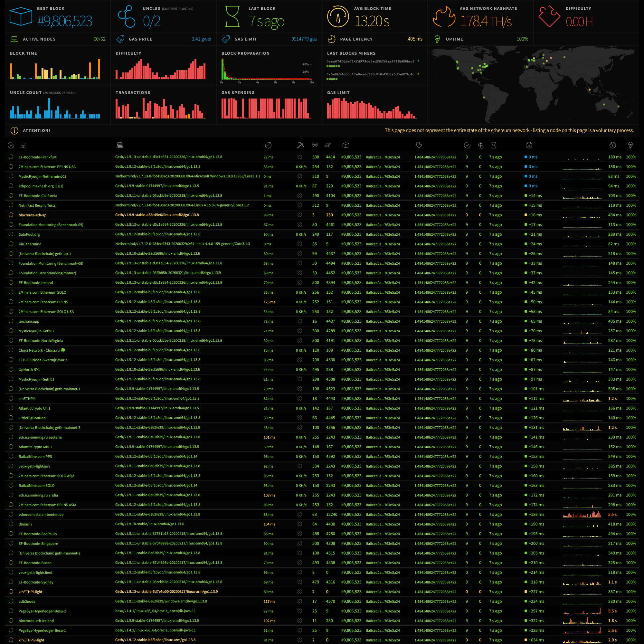Sort by uptime lightbulb column icon
Screen dimensions: 644x644
tap(630, 145)
